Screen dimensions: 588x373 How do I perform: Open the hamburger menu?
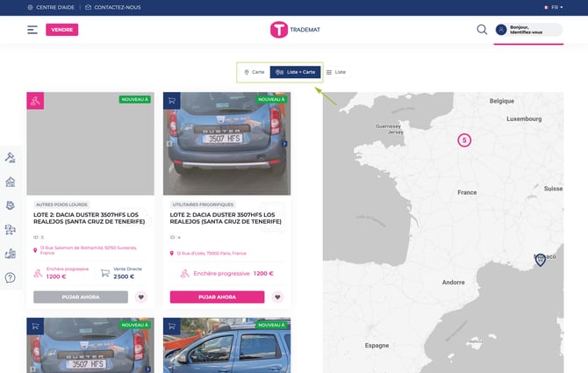click(32, 30)
